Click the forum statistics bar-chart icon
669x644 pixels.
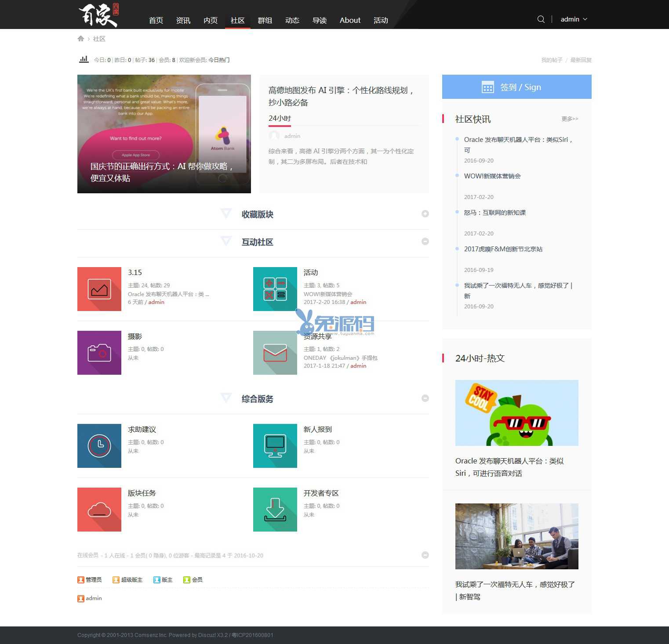(84, 59)
